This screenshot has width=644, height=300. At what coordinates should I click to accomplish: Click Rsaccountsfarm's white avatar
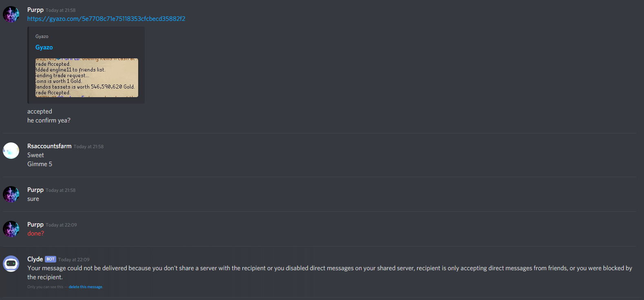point(11,151)
